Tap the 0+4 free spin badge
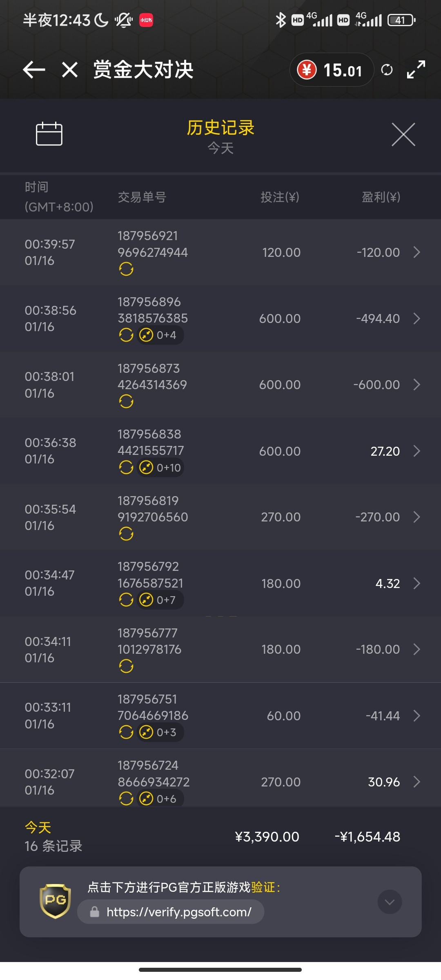Image resolution: width=441 pixels, height=980 pixels. click(160, 335)
